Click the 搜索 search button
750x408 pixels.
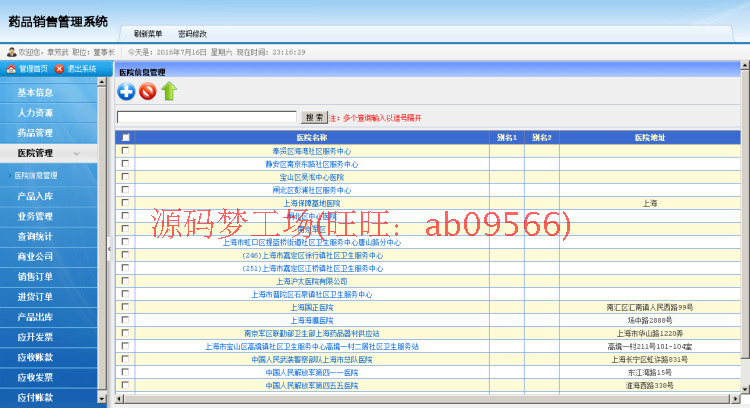pyautogui.click(x=314, y=117)
